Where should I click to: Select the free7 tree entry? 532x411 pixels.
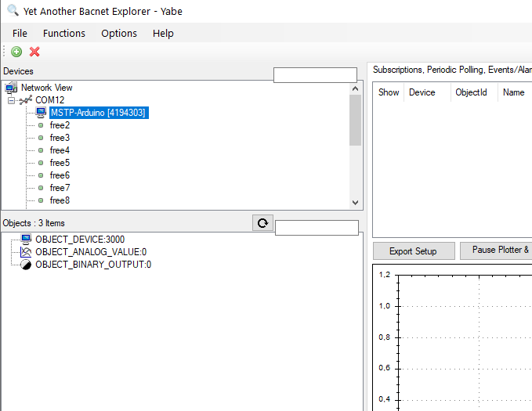pyautogui.click(x=60, y=188)
